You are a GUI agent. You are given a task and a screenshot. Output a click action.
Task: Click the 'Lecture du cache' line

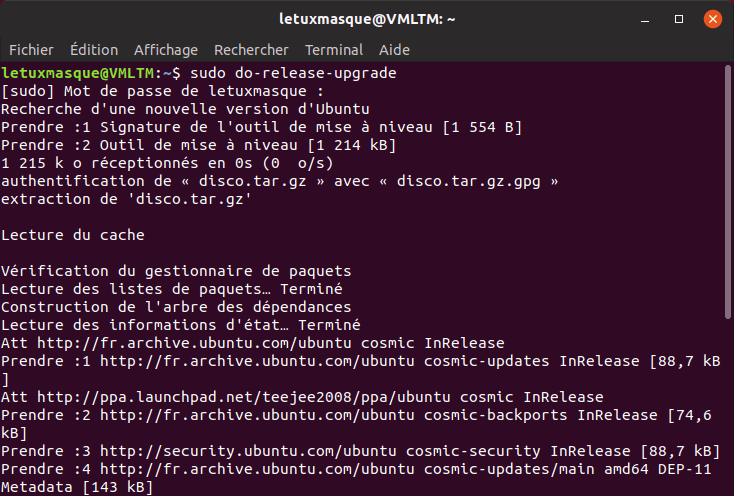point(73,235)
